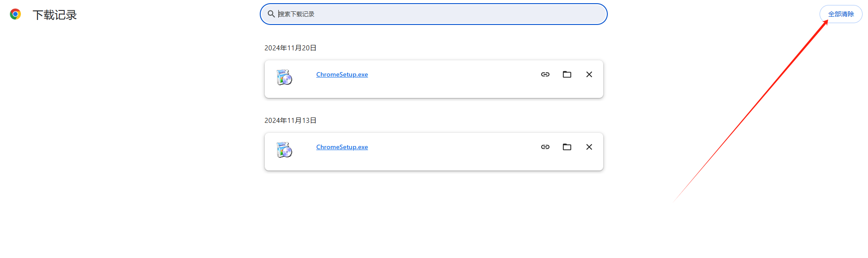Click installer file icon in November 13 entry
Screen dimensions: 868x258
(284, 150)
